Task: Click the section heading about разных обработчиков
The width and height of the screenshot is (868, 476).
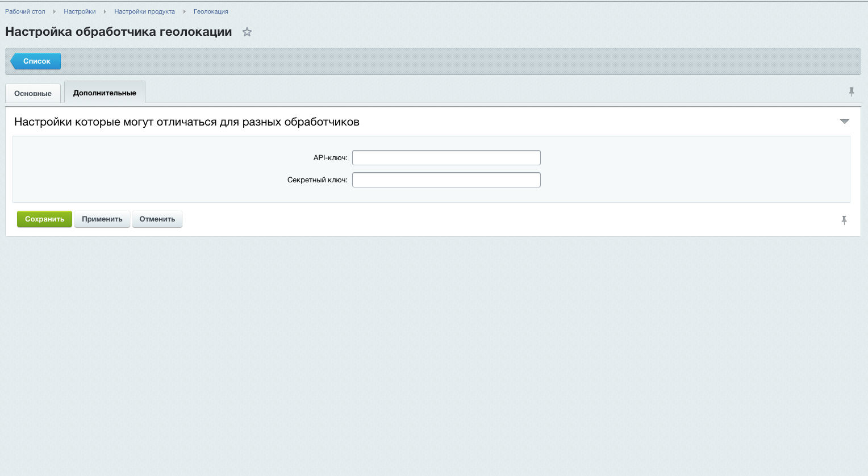Action: click(x=187, y=122)
